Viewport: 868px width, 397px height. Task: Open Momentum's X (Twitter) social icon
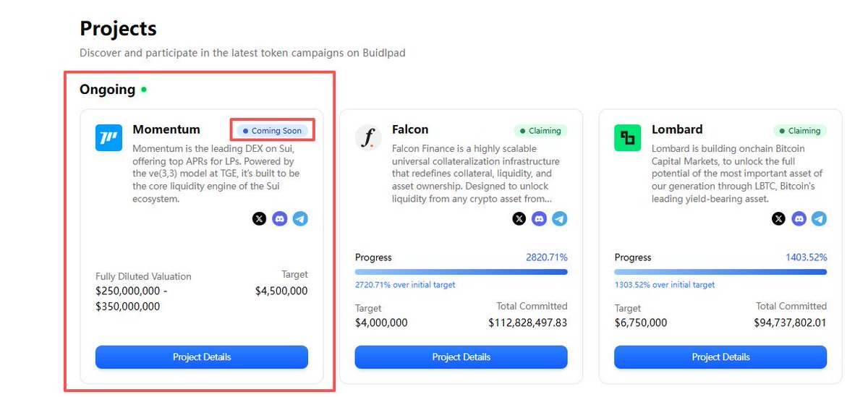tap(259, 218)
